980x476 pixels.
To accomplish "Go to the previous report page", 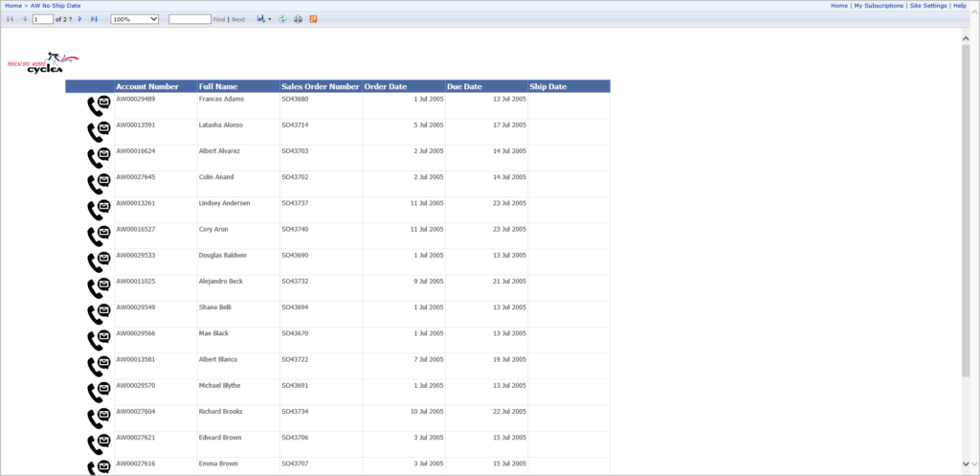I will [x=25, y=19].
